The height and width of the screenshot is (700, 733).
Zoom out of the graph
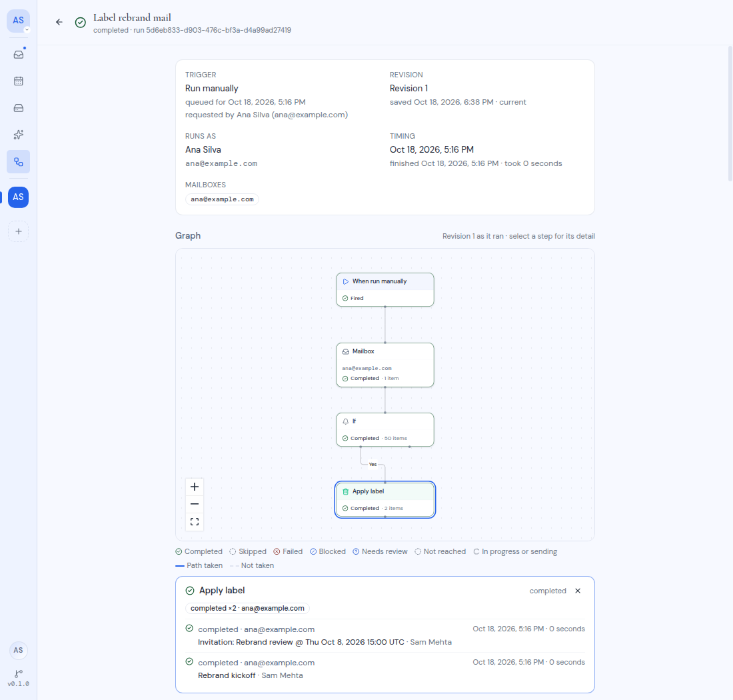point(195,504)
